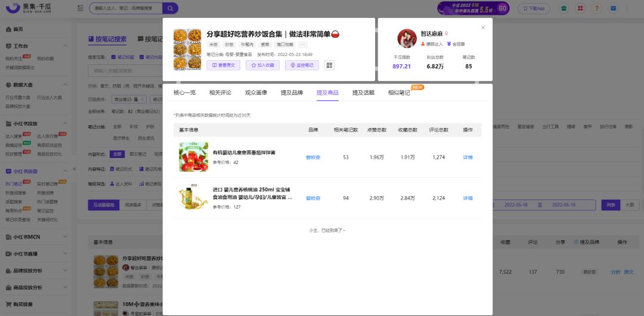The width and height of the screenshot is (644, 316).
Task: Click the 果集·千瓜 logo
Action: [29, 8]
